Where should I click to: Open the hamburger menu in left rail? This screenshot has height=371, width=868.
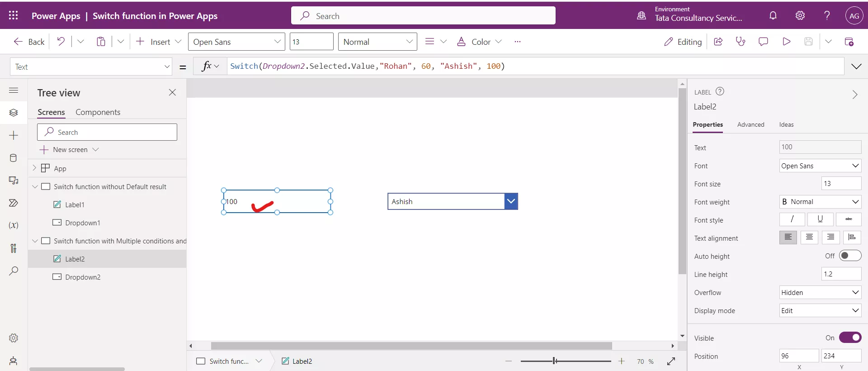click(14, 90)
